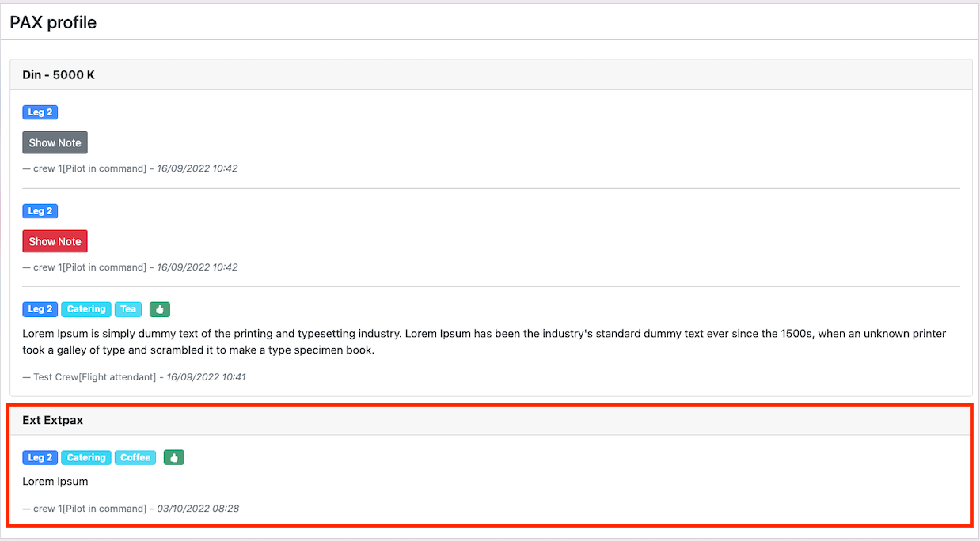Click the thumbs-up icon beside the Tea badge
This screenshot has height=541, width=980.
click(x=159, y=309)
